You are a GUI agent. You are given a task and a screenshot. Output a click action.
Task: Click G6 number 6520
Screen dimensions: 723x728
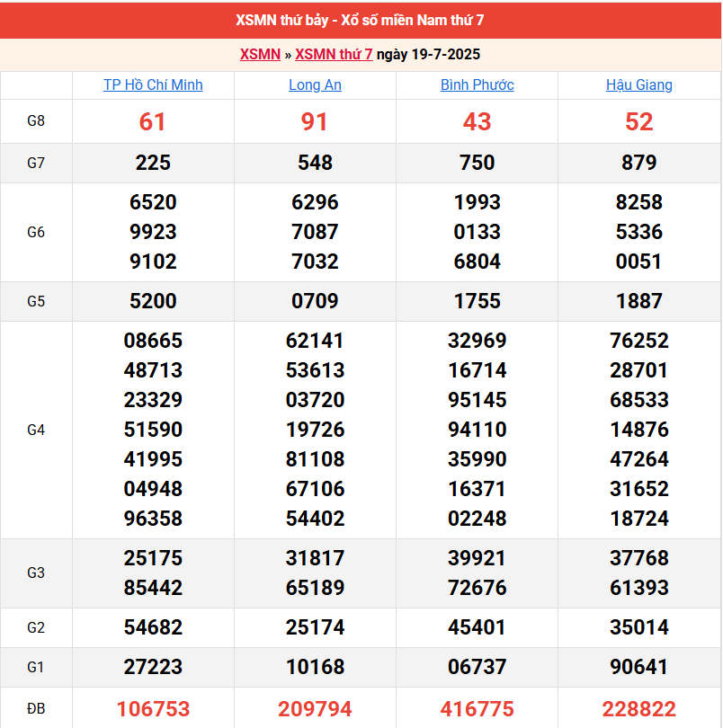click(153, 202)
